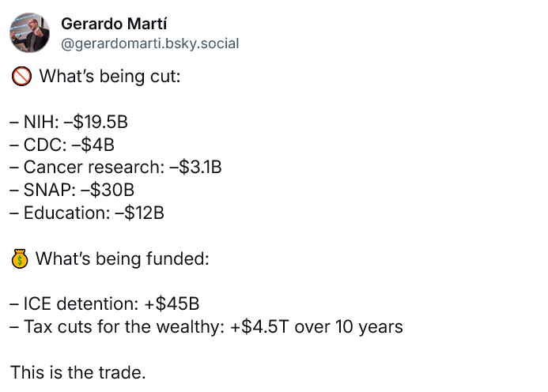The width and height of the screenshot is (548, 392).
Task: Click the Cancer research: –$3.1B line
Action: tap(115, 168)
